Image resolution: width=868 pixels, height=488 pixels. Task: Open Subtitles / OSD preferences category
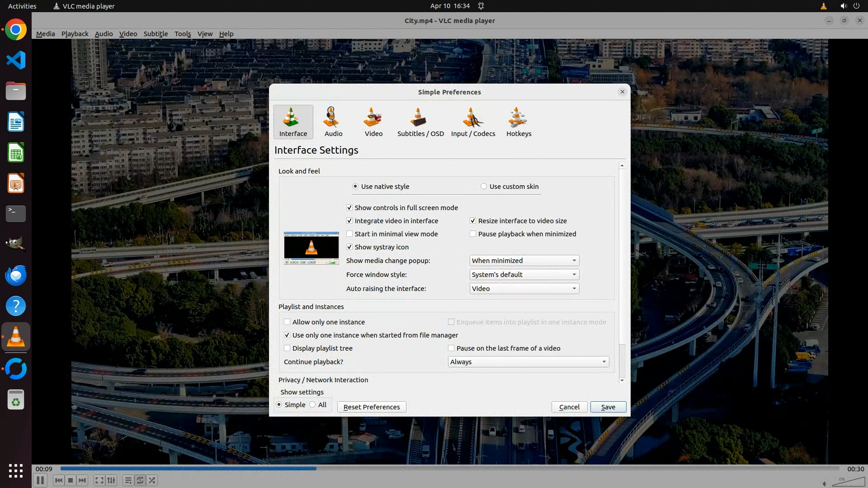click(420, 122)
